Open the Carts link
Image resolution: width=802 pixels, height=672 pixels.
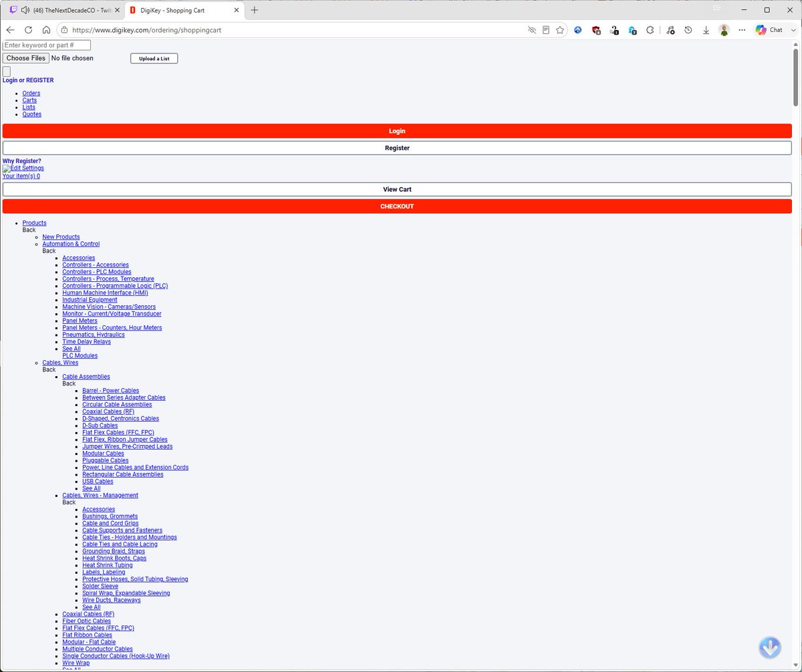click(29, 100)
